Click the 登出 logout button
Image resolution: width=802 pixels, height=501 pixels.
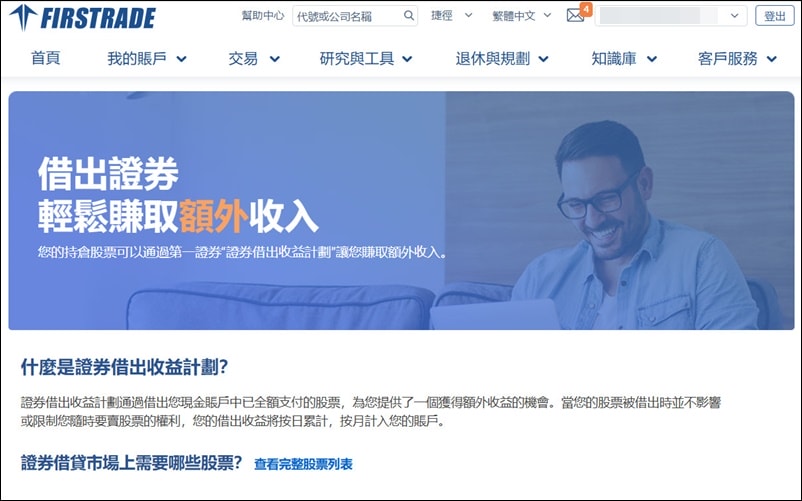pos(774,16)
